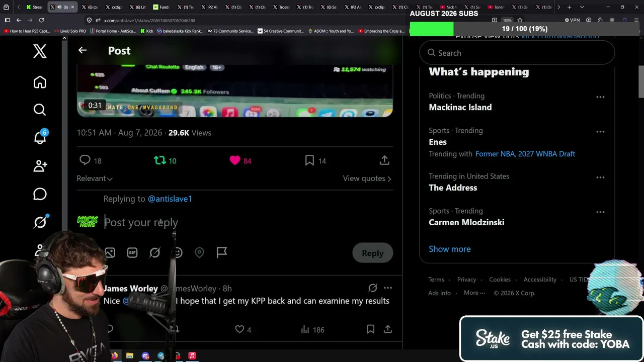
Task: Open more options on James Worley's reply
Action: 388,288
